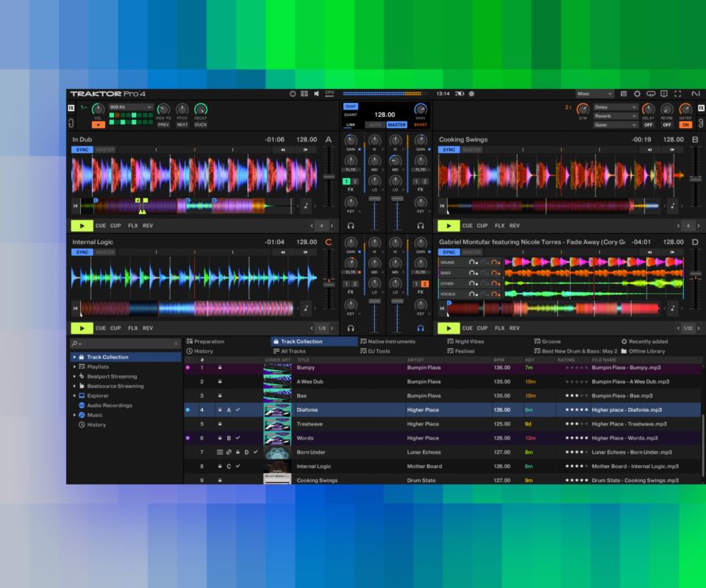
Task: Disable SYNC on the Cooking Swings deck
Action: 448,150
